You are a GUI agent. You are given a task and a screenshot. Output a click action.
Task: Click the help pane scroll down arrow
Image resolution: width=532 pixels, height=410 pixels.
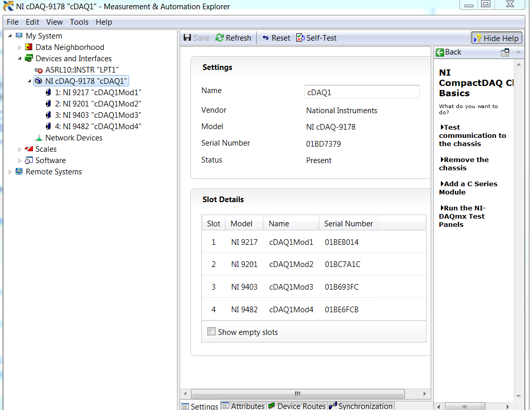click(519, 396)
